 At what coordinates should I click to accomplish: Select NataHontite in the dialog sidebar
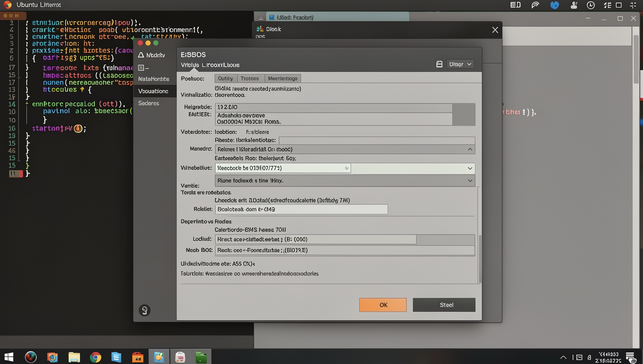coord(155,79)
